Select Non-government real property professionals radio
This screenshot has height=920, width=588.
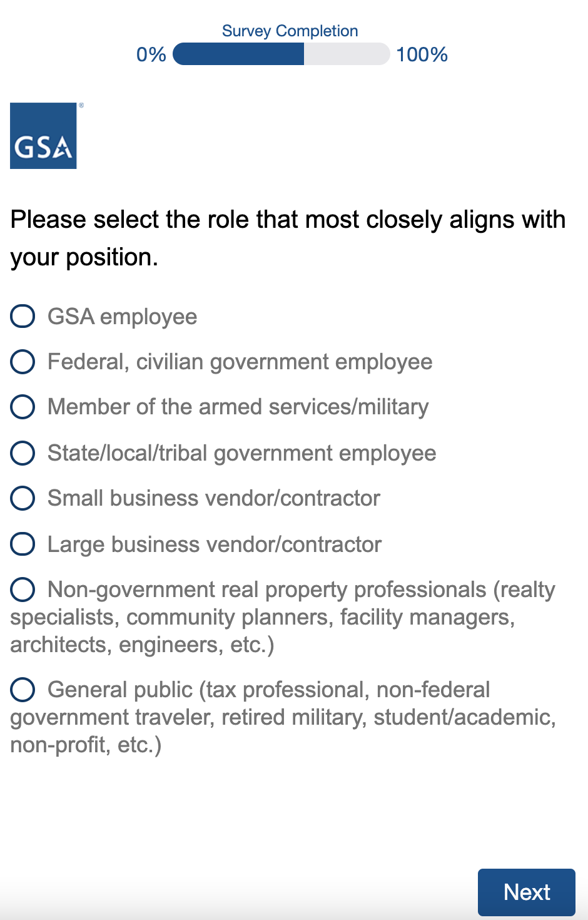(23, 589)
